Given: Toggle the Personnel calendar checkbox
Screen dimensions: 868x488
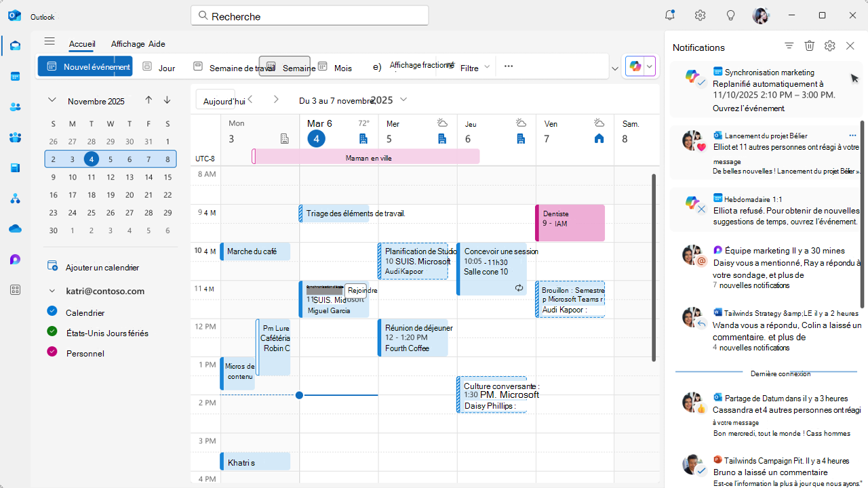Looking at the screenshot, I should (52, 352).
